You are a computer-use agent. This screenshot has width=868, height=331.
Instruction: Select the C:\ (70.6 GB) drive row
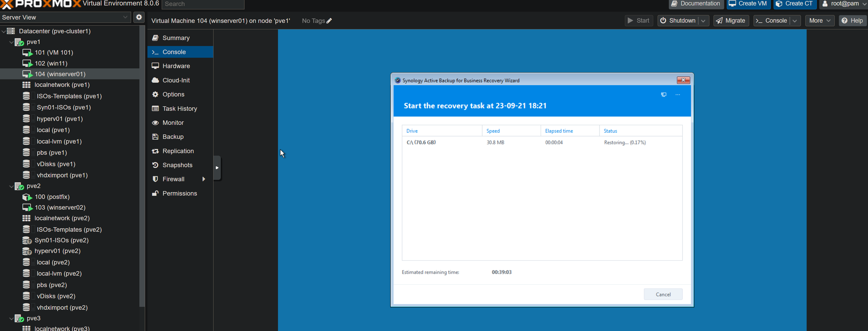(x=542, y=142)
